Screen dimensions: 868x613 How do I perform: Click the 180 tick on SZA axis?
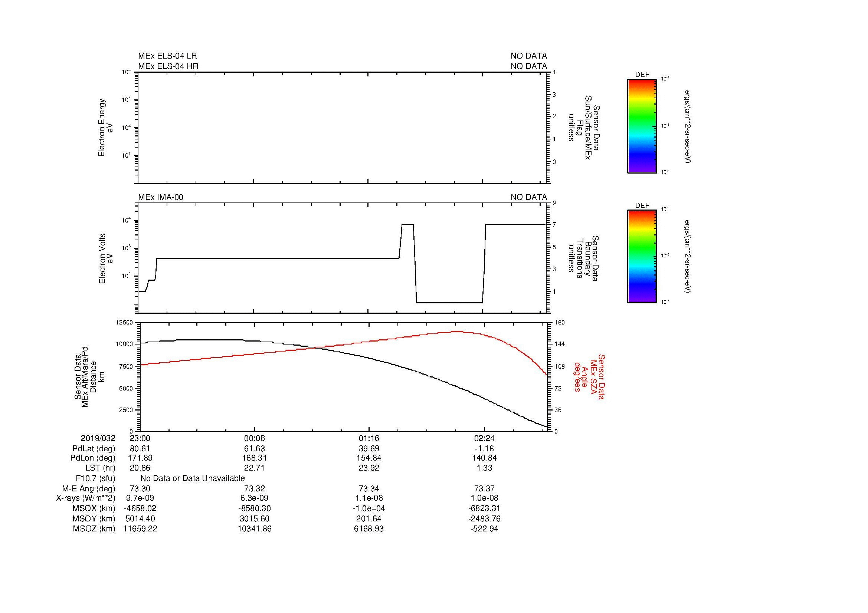point(560,322)
